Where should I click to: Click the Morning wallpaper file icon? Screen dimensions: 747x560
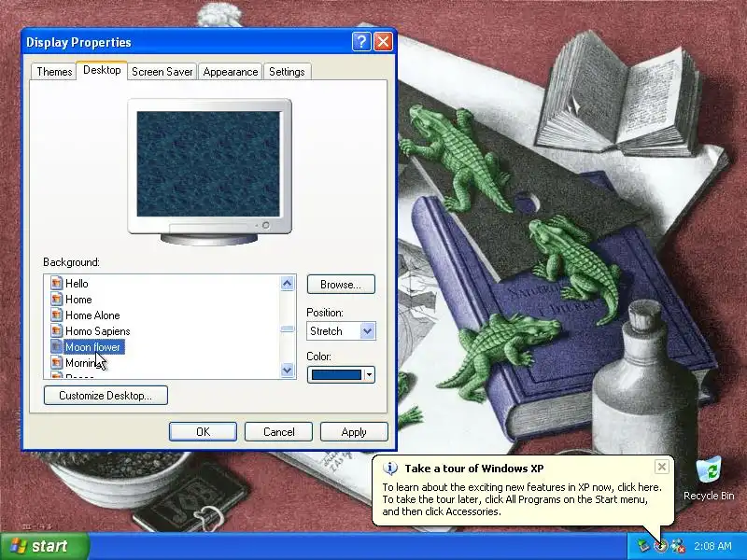(57, 363)
